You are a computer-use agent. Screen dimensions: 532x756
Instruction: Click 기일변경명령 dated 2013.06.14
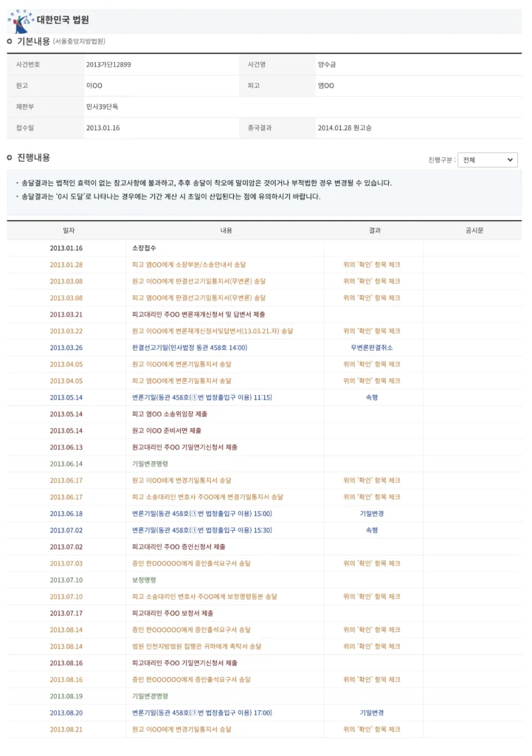tap(150, 464)
